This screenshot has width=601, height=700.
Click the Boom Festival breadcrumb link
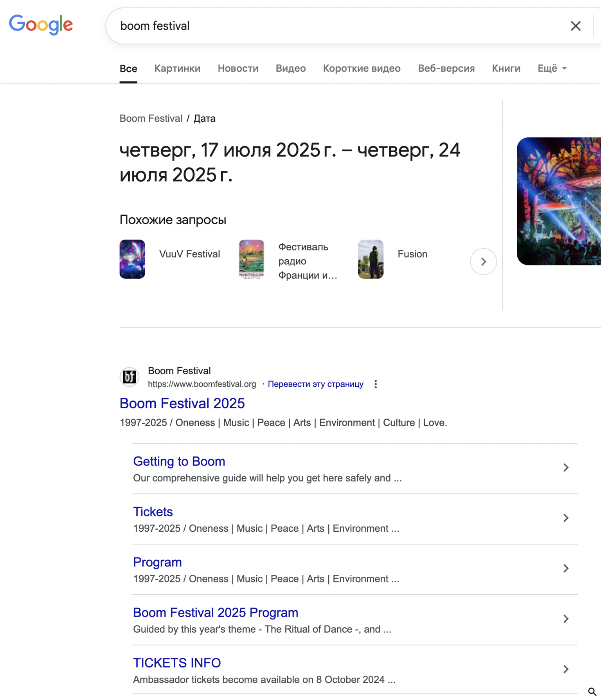tap(151, 118)
